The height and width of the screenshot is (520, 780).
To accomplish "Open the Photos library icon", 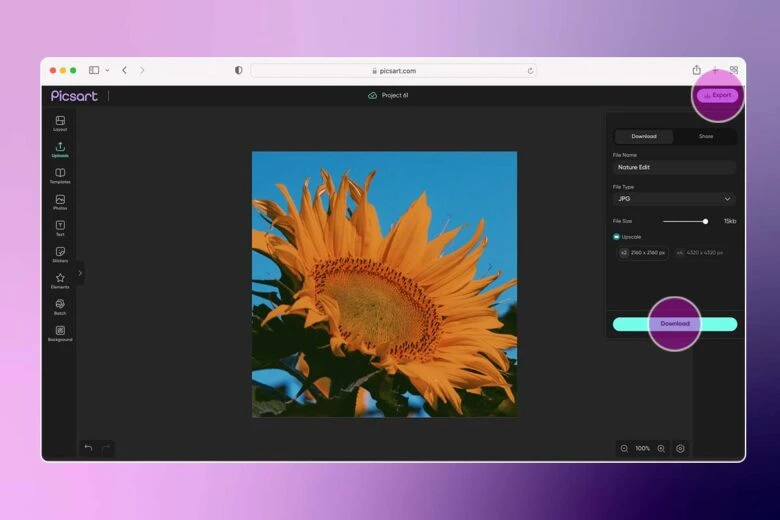I will click(60, 201).
